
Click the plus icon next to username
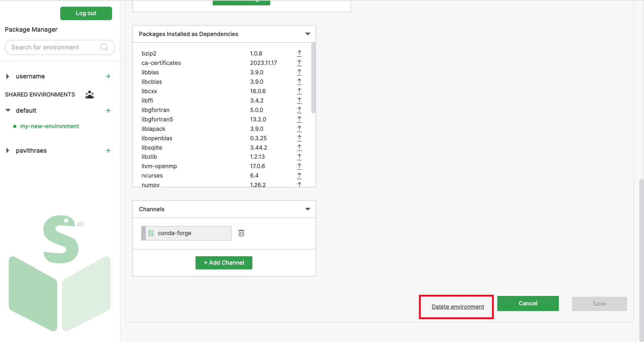(x=108, y=76)
